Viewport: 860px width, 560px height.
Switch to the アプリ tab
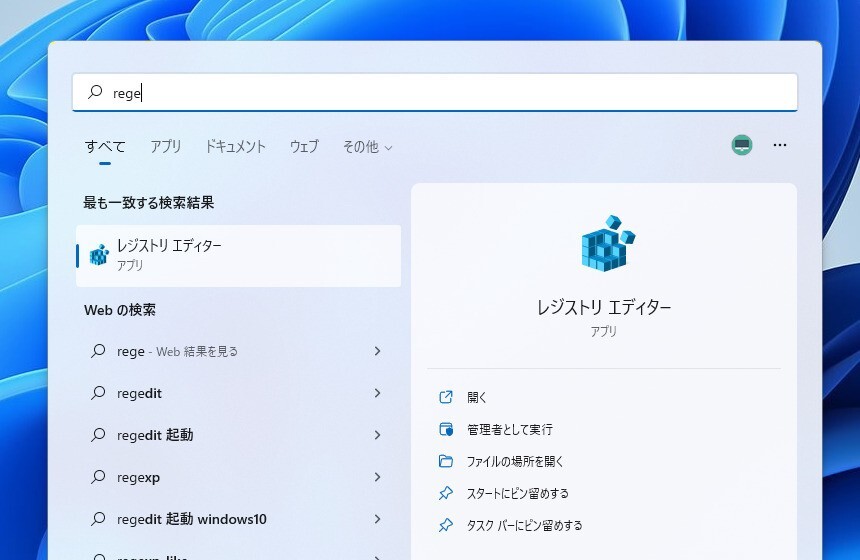(166, 147)
